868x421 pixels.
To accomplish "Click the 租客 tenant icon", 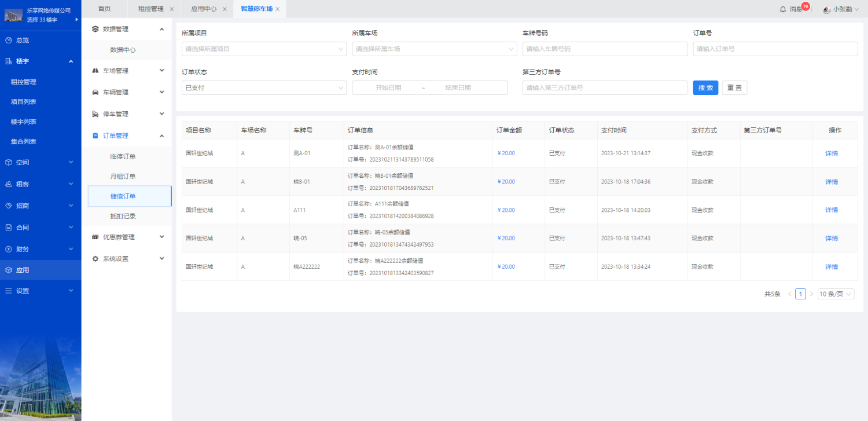I will point(9,184).
